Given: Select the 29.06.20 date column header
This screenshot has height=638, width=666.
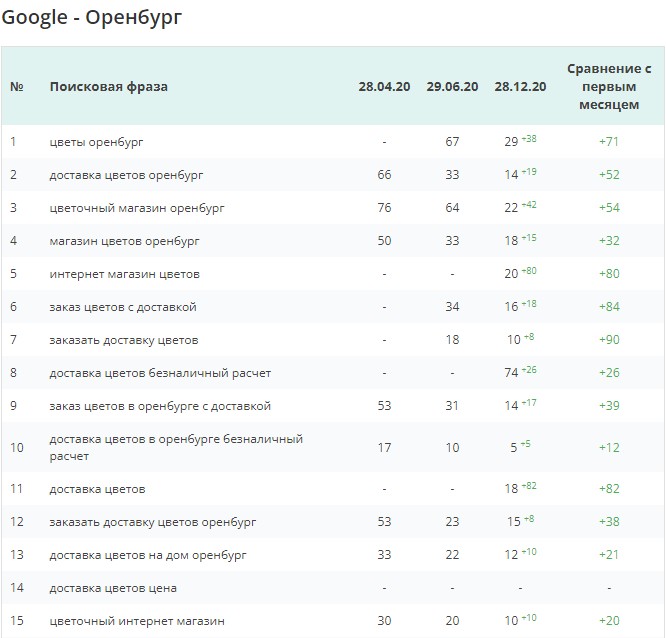Looking at the screenshot, I should pos(452,87).
